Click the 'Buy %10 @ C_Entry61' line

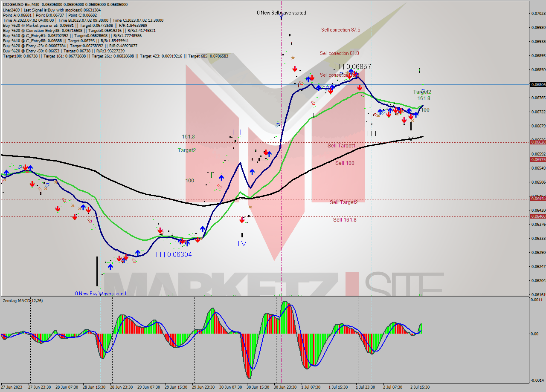tap(72, 35)
